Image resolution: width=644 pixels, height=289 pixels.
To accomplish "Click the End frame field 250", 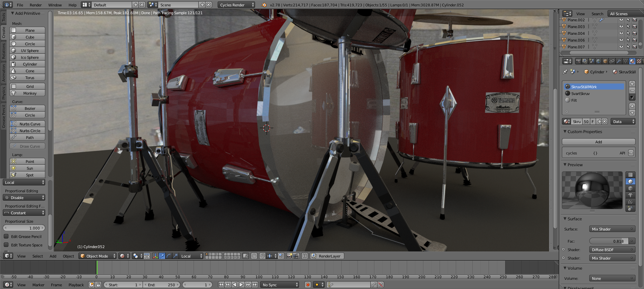I will pos(162,285).
